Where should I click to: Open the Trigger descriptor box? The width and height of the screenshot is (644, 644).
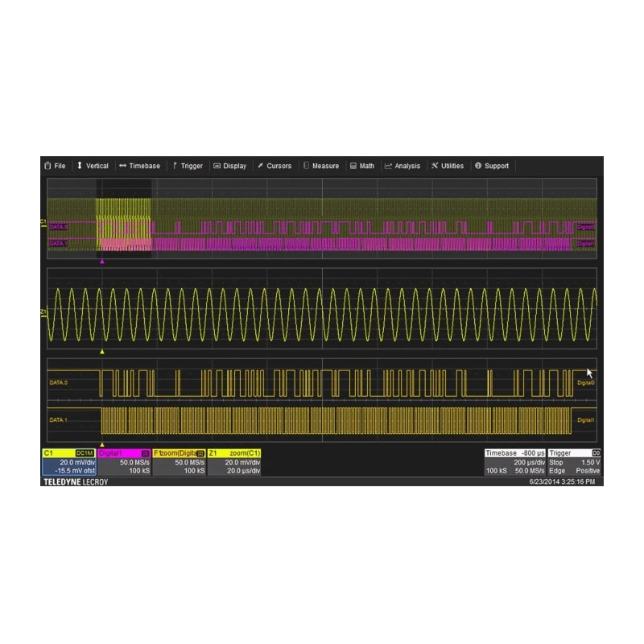pyautogui.click(x=575, y=462)
